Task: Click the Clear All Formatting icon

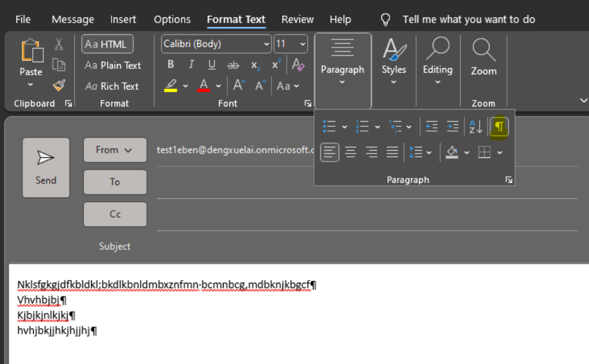Action: click(x=298, y=64)
